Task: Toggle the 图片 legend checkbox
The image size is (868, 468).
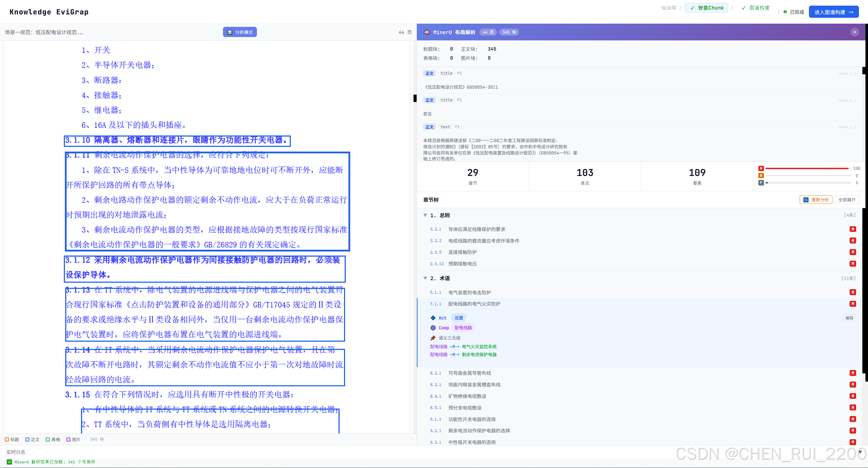Action: click(x=68, y=439)
